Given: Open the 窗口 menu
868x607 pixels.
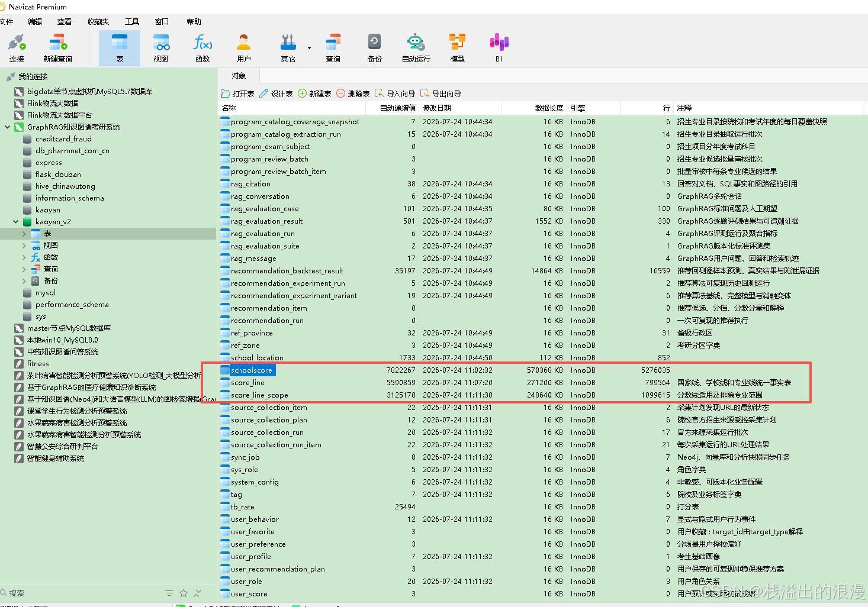Looking at the screenshot, I should tap(162, 21).
